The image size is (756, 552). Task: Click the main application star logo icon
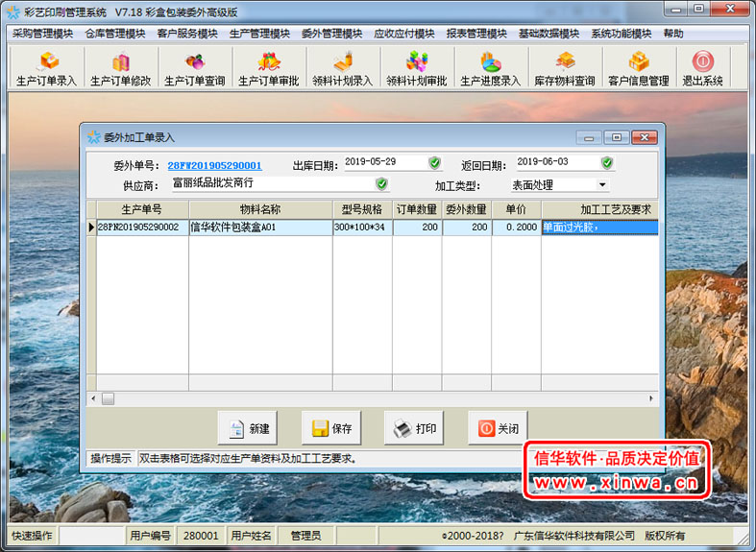pos(13,12)
